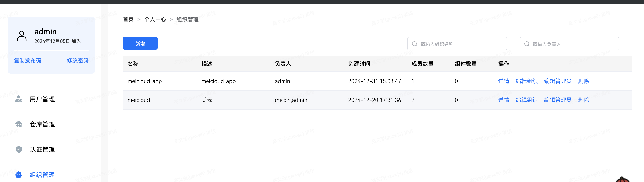
Task: Click 删除 for the 美云 row
Action: (x=584, y=100)
